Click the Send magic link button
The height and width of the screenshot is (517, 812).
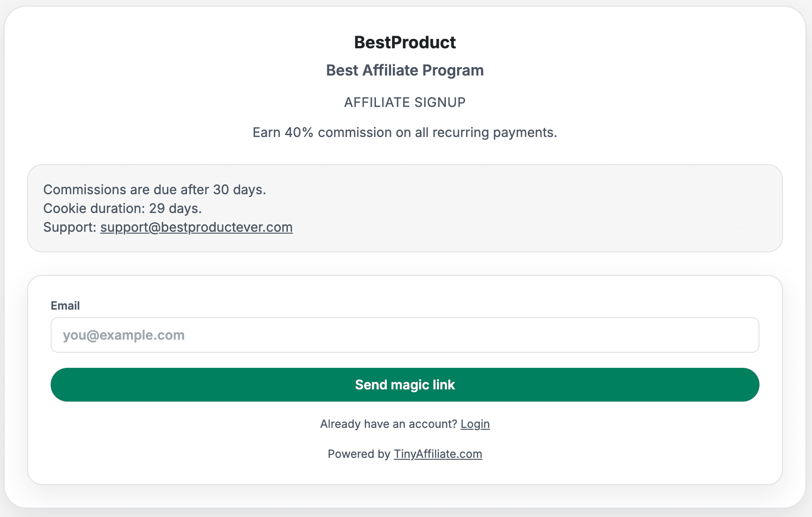click(x=405, y=384)
